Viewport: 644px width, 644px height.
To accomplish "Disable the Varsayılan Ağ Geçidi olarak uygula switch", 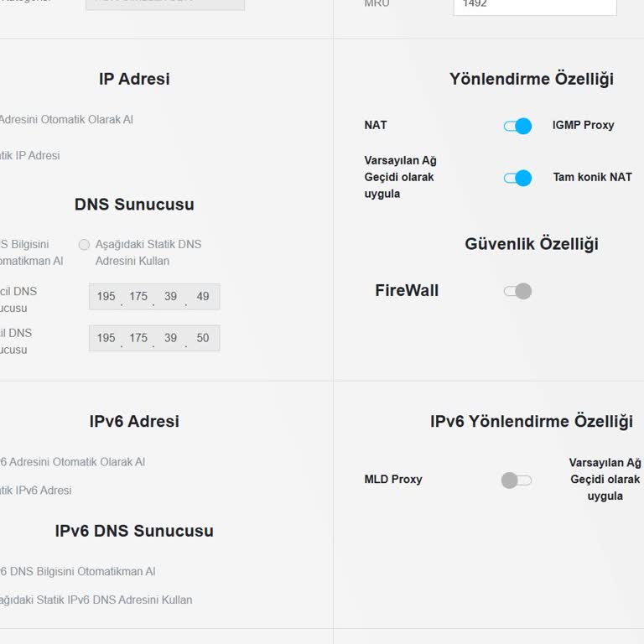I will (x=517, y=178).
